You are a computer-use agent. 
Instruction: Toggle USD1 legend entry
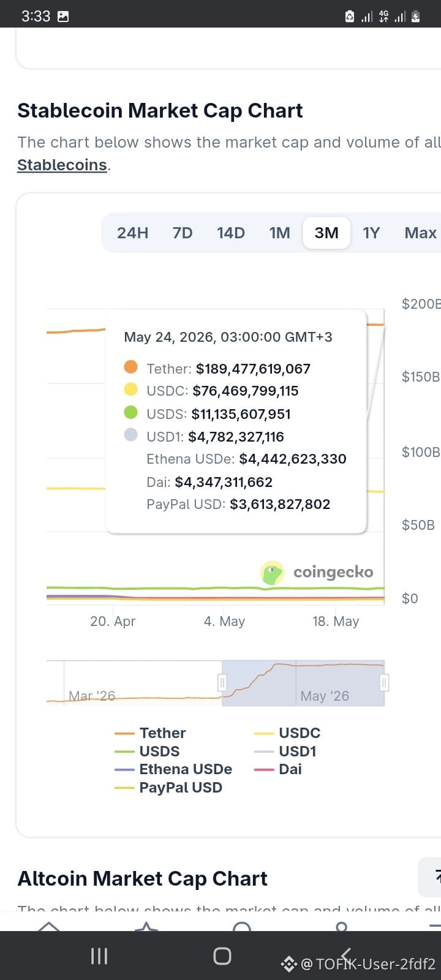click(x=285, y=752)
